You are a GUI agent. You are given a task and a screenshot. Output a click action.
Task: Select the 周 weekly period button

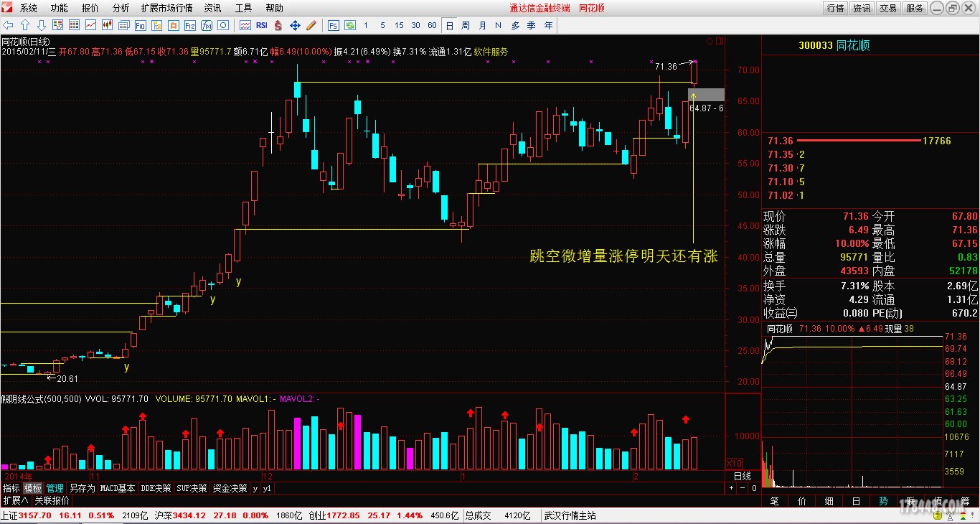click(466, 25)
